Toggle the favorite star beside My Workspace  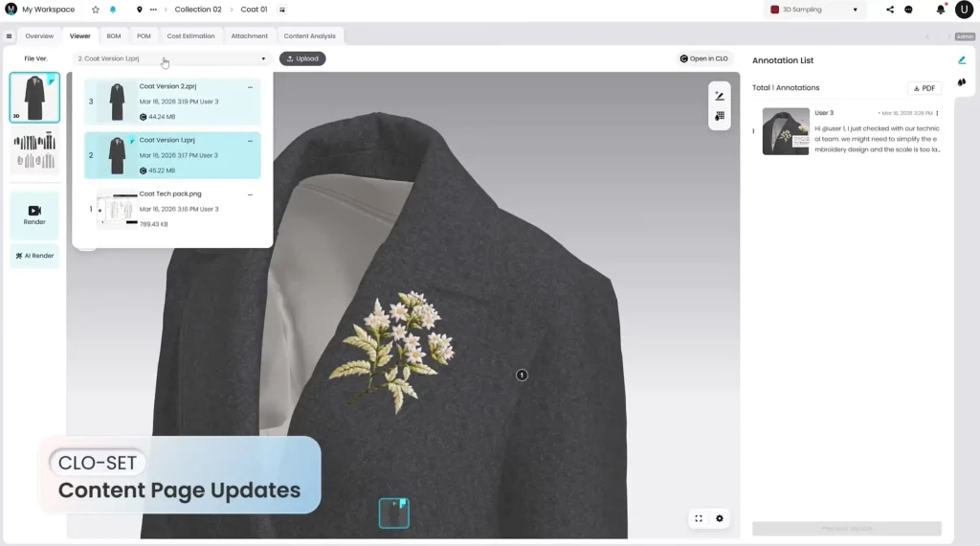pos(95,10)
